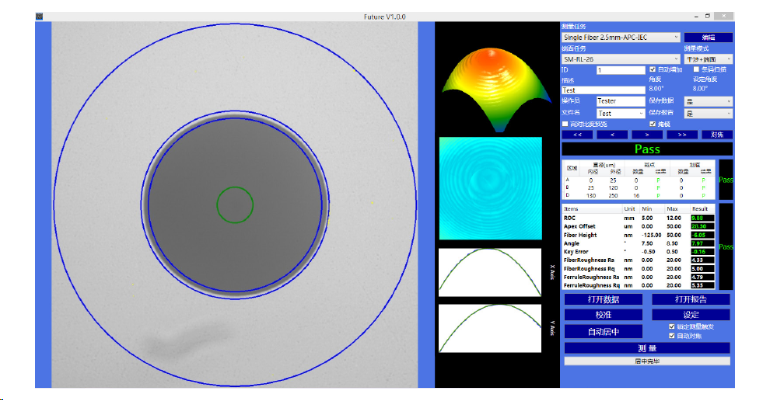Open the cyan interference fringe image
The height and width of the screenshot is (400, 763).
coord(490,189)
